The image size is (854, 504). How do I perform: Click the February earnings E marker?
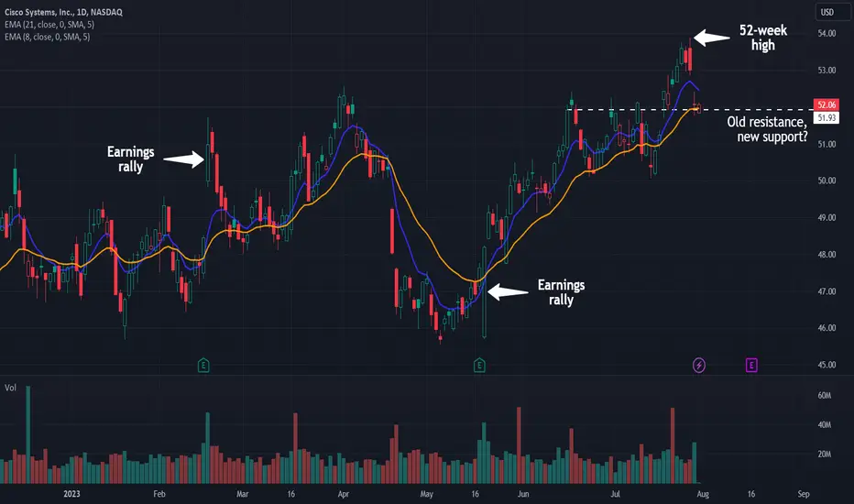(x=203, y=365)
